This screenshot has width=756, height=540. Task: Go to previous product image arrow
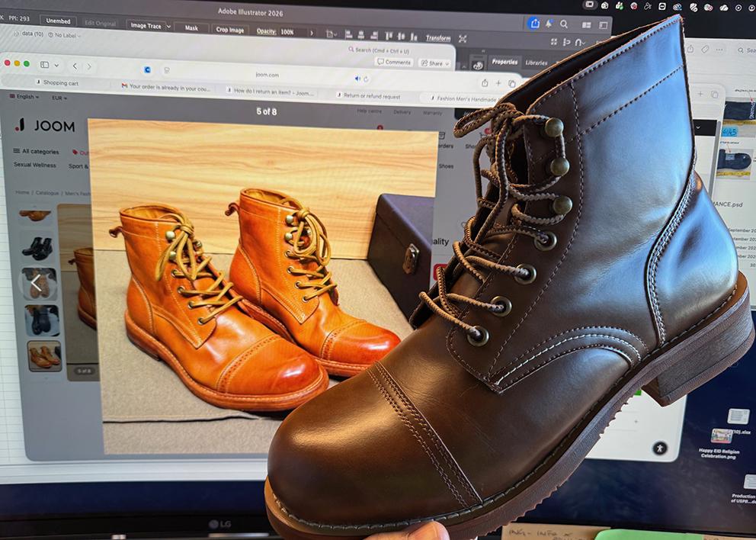point(35,284)
